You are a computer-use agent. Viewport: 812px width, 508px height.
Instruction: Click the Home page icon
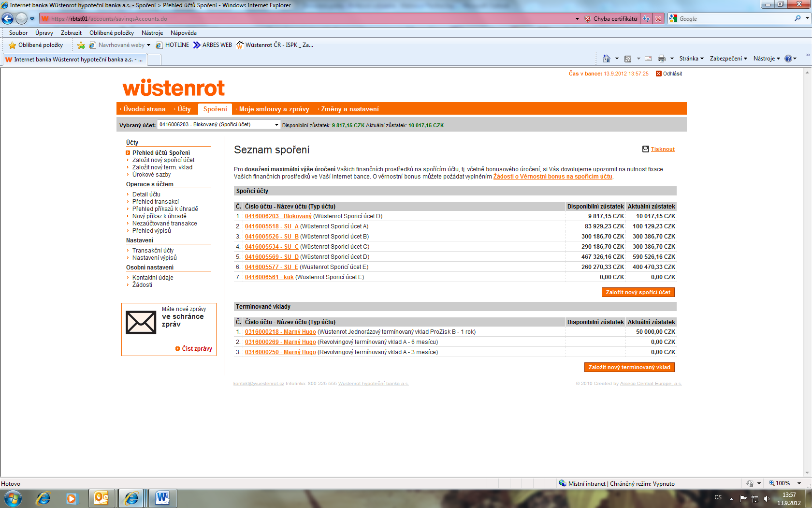pyautogui.click(x=607, y=59)
